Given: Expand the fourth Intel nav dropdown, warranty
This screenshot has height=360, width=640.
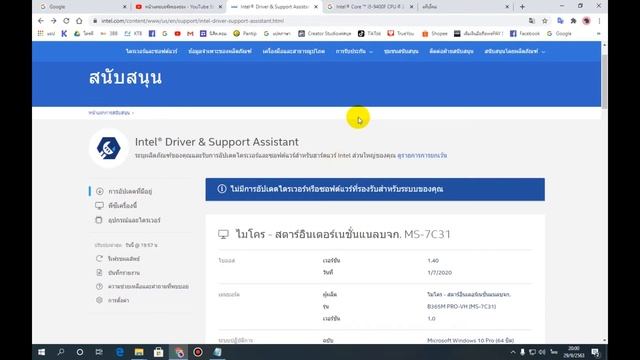Looking at the screenshot, I should [354, 51].
